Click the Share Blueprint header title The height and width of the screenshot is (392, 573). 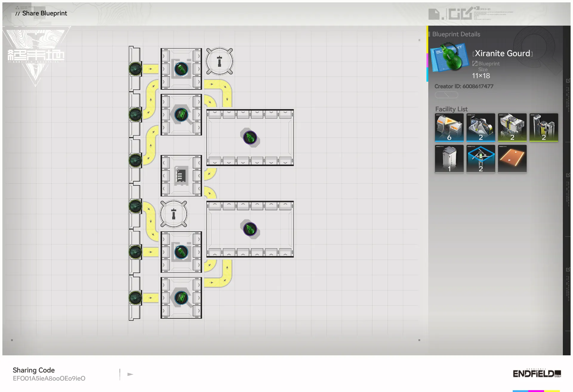(44, 13)
